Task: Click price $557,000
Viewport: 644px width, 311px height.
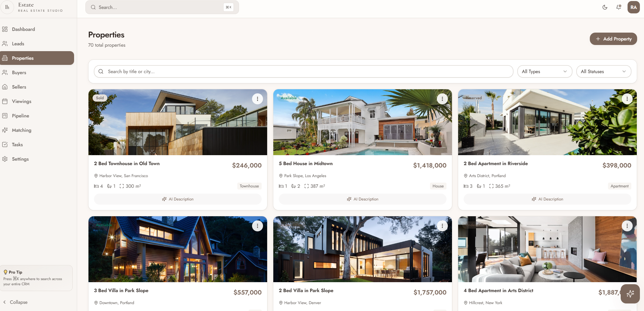Action: coord(248,292)
